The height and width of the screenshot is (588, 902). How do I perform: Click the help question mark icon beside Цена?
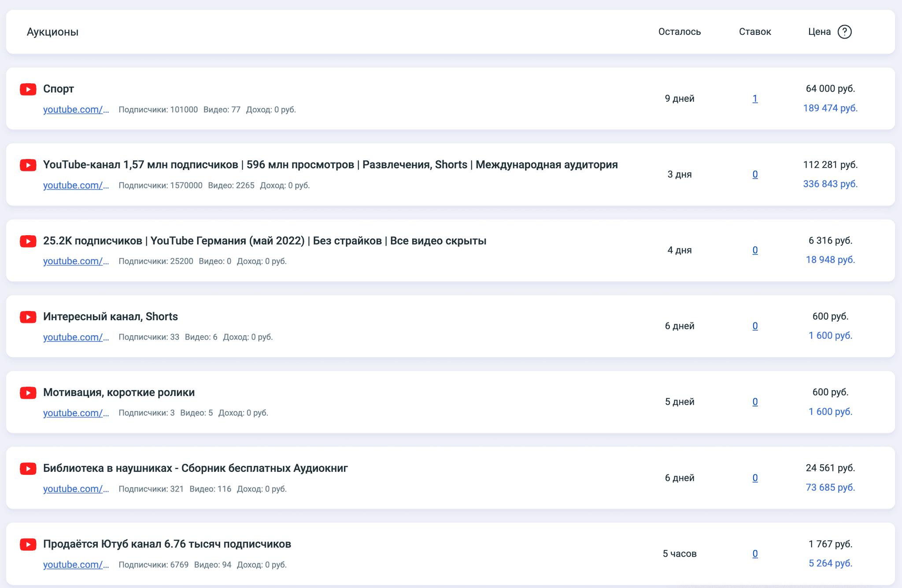pyautogui.click(x=844, y=32)
